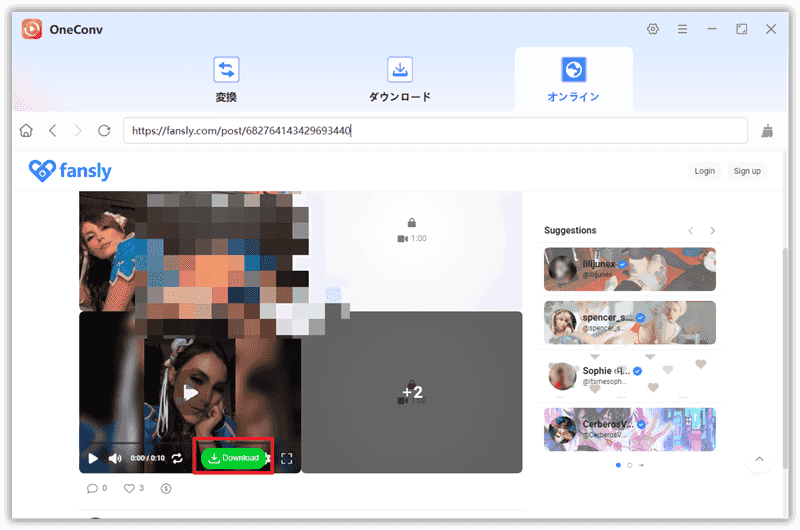Switch to the 変換 tab

pyautogui.click(x=226, y=80)
